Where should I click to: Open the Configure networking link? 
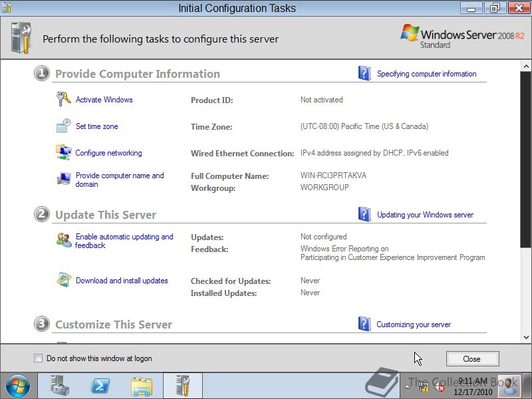coord(108,153)
